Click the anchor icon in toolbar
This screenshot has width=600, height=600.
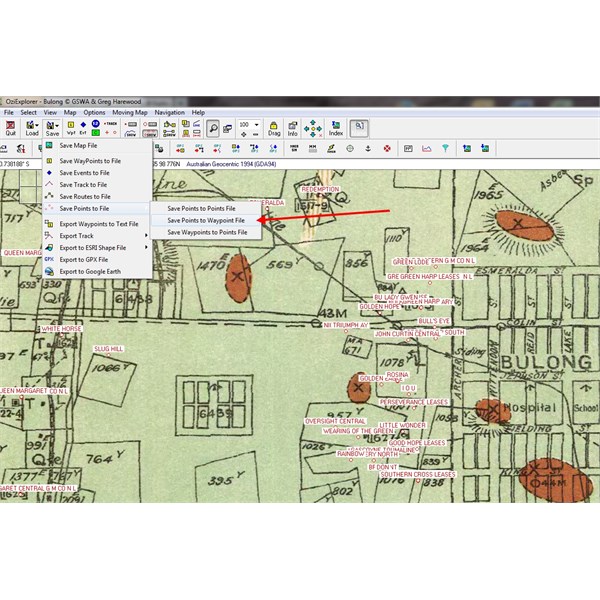368,148
